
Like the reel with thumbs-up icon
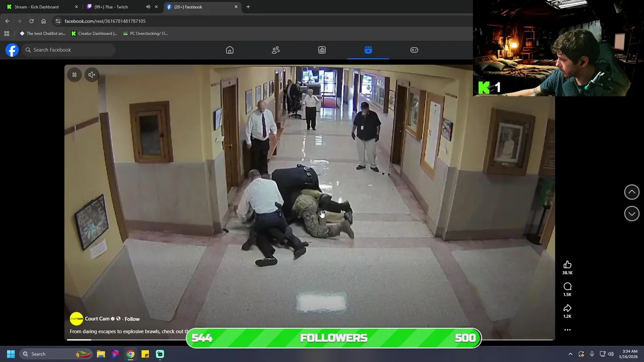click(568, 264)
